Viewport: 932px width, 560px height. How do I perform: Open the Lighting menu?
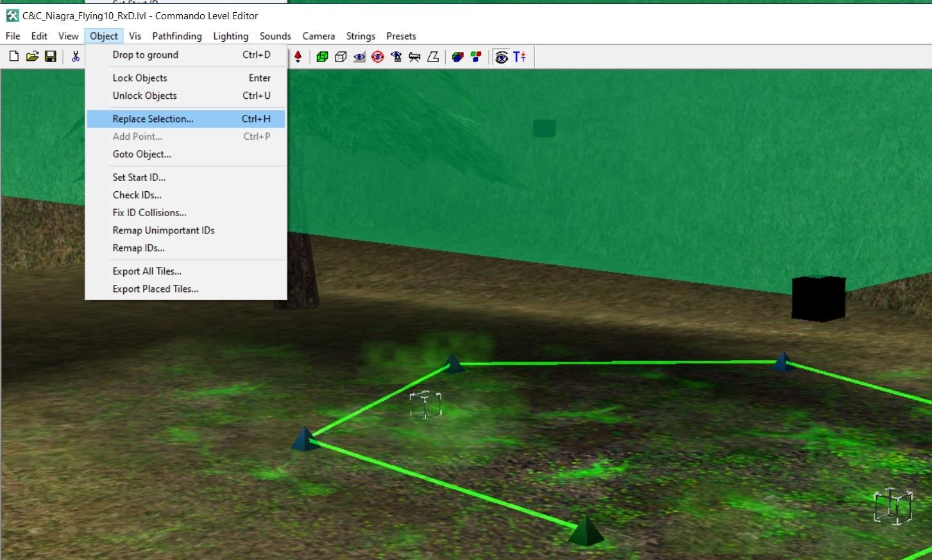click(230, 36)
